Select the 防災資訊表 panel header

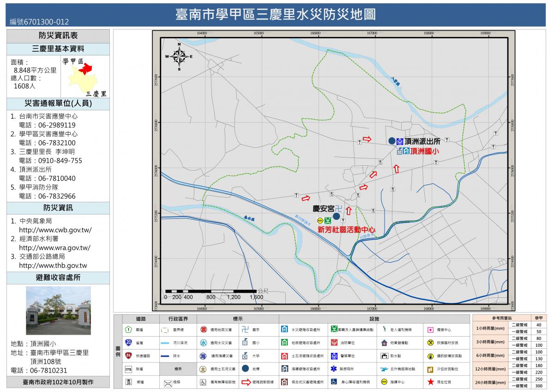pos(58,36)
